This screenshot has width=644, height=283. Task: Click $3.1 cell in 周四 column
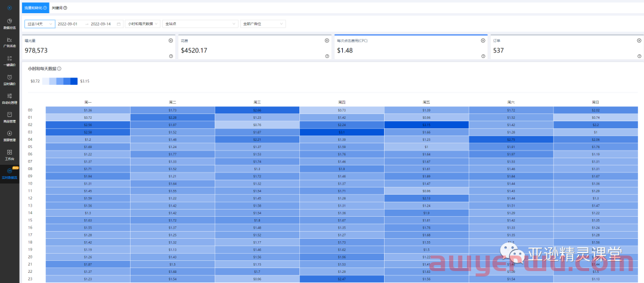click(342, 133)
